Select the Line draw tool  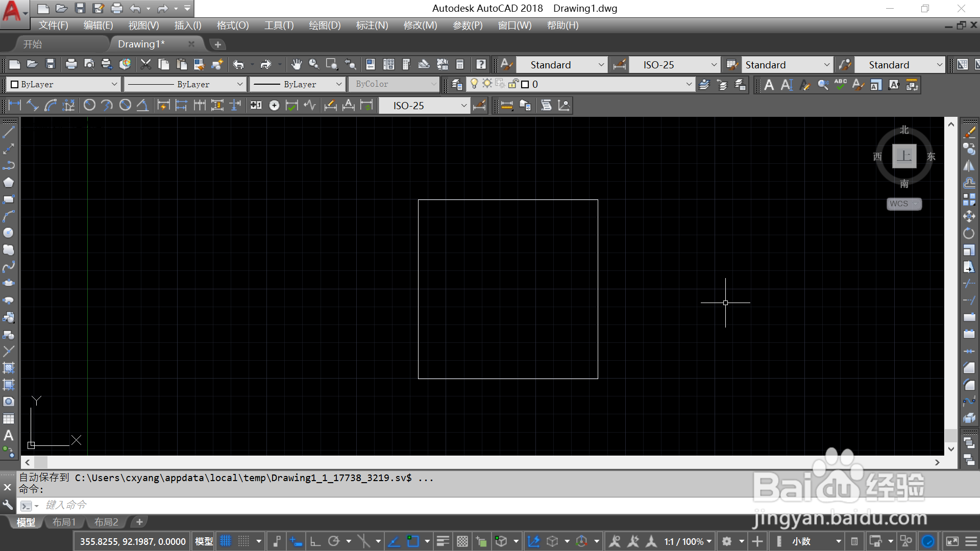click(x=9, y=132)
